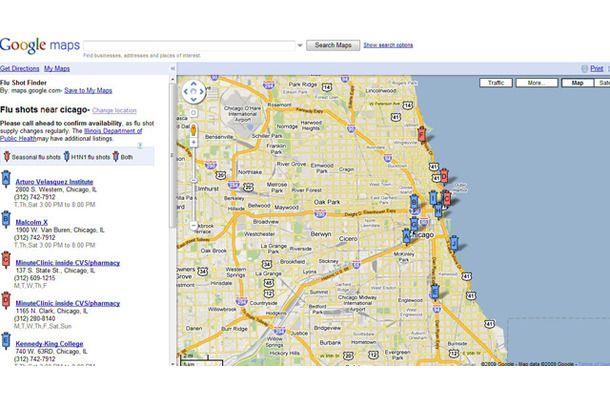Screen dimensions: 610x400
Task: Click the red D syringe icon in the list
Action: [x=5, y=300]
